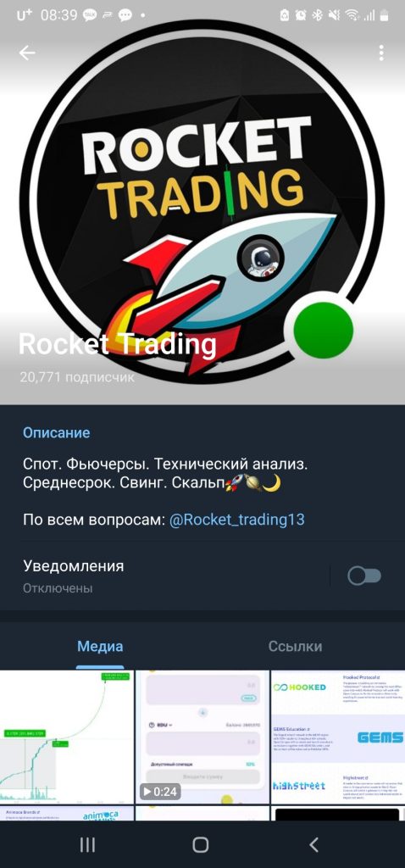Tap the Rocket Trading channel title
Screen dimensions: 405x868
(117, 344)
